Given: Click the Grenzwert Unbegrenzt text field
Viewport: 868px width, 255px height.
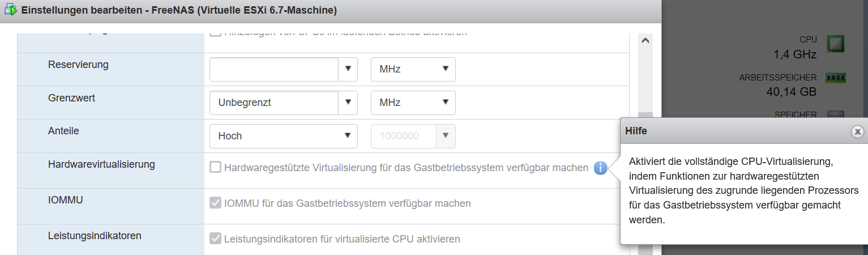Looking at the screenshot, I should [274, 103].
